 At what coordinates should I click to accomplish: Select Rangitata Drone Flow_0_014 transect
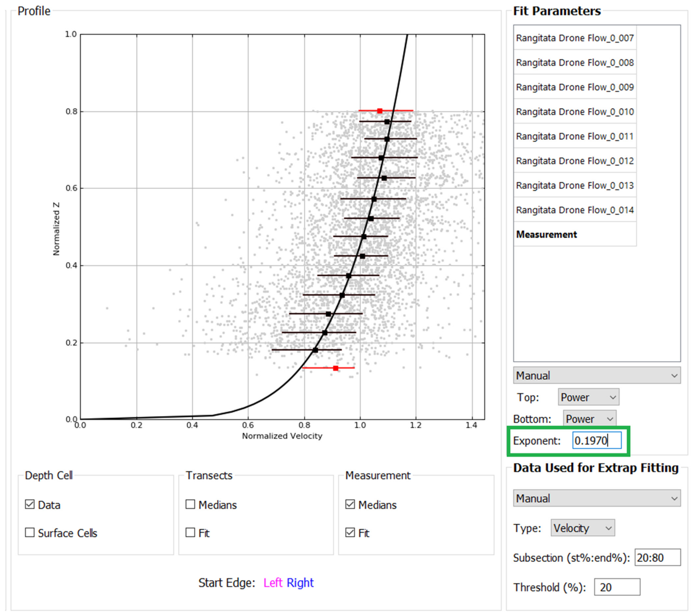click(x=575, y=210)
